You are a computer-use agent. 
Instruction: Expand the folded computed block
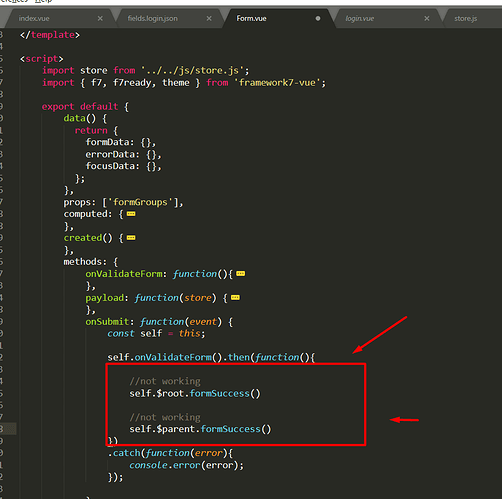[x=131, y=214]
